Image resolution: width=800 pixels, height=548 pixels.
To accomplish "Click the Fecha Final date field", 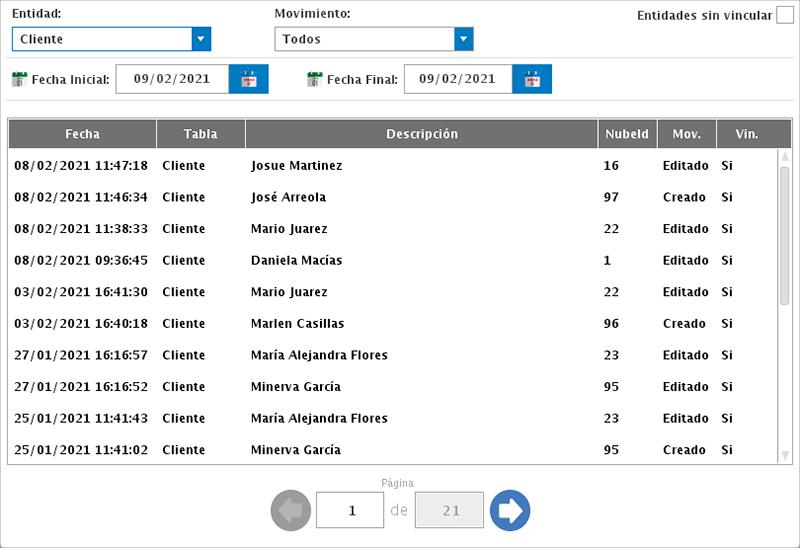I will 457,79.
